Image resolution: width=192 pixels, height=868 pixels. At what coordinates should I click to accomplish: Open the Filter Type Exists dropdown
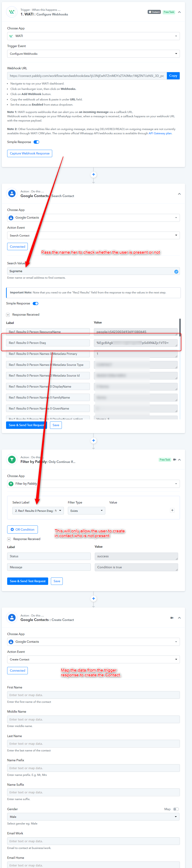[86, 511]
